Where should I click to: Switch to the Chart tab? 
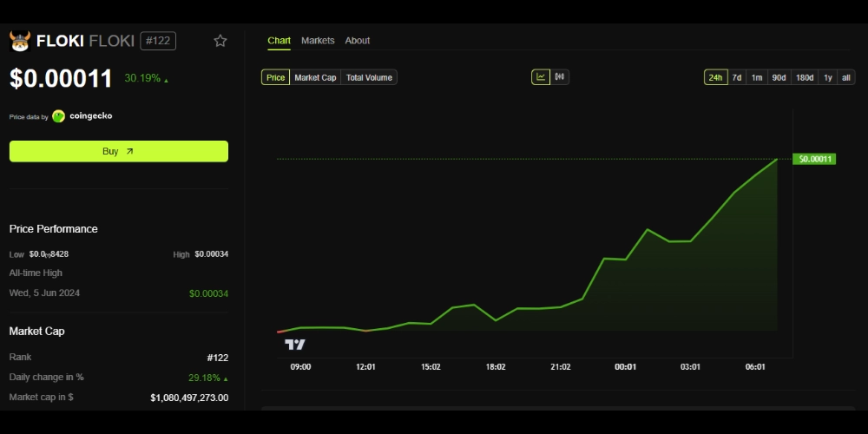pos(279,41)
